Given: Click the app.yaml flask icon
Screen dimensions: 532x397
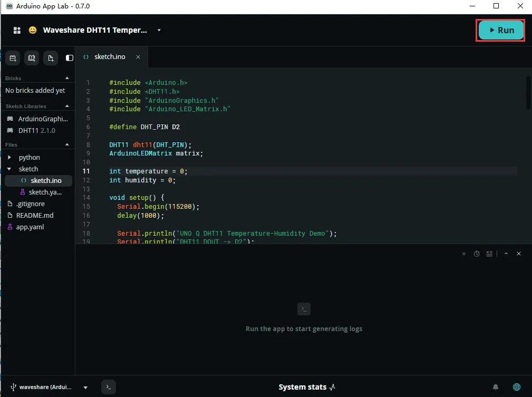Looking at the screenshot, I should point(10,227).
